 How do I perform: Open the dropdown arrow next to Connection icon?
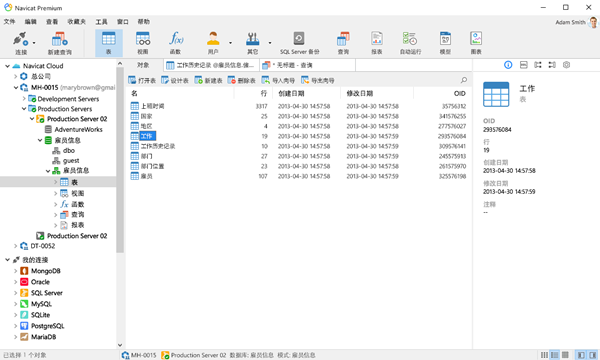(x=34, y=43)
